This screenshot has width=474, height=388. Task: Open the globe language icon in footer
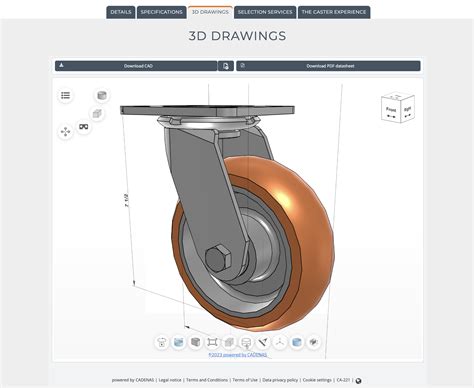(x=358, y=381)
